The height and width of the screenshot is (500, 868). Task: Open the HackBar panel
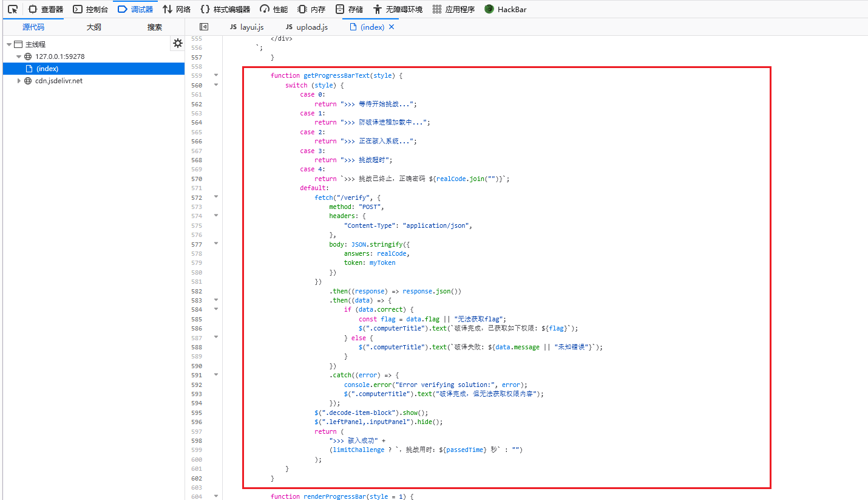click(x=507, y=9)
